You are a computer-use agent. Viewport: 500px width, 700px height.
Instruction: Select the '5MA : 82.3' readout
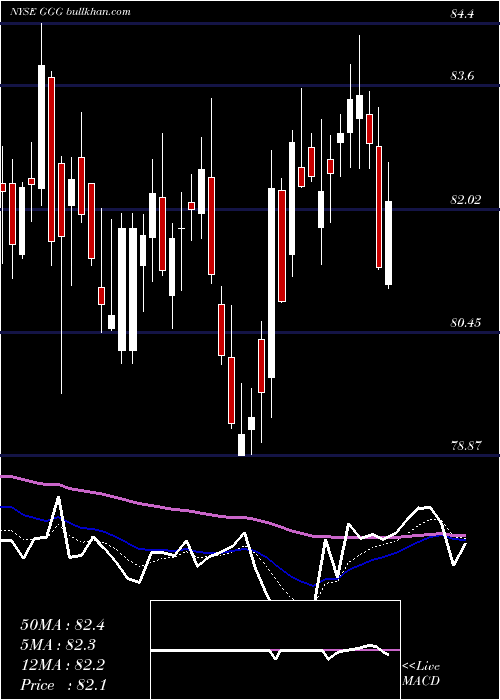[58, 645]
